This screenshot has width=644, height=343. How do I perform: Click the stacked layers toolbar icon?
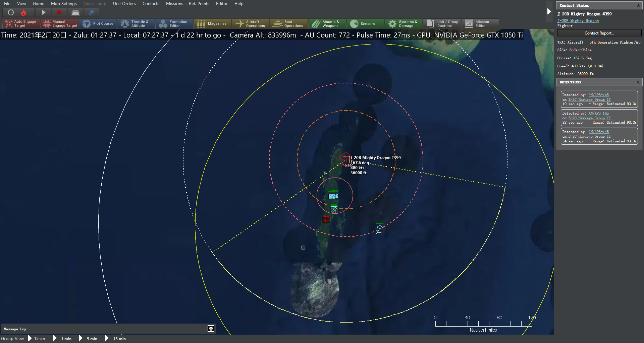tap(75, 13)
